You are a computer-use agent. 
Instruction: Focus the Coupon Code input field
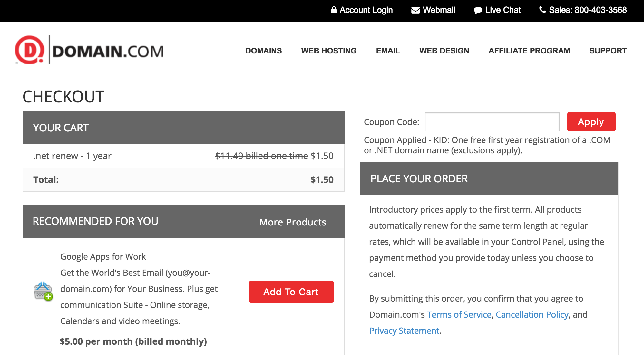(492, 122)
